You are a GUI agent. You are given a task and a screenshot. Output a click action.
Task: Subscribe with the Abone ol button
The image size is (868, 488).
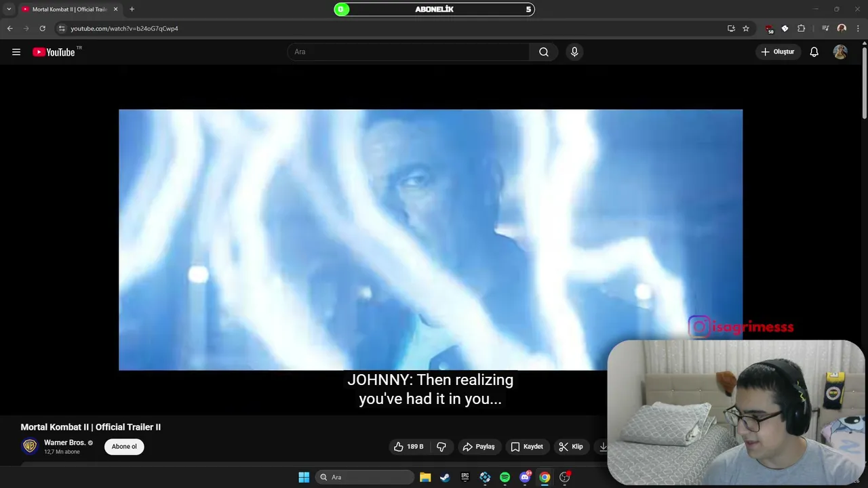tap(124, 447)
